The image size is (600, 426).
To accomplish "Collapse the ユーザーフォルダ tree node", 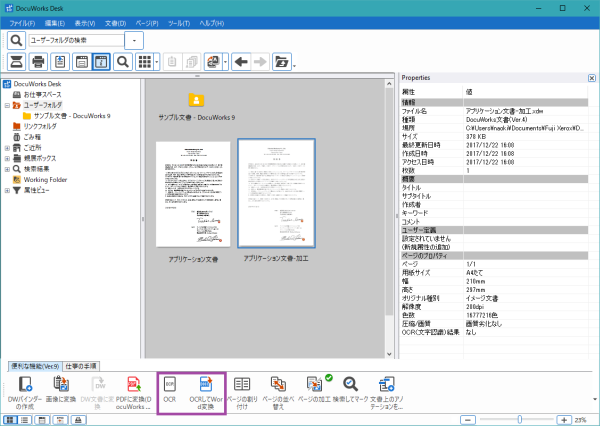I will coord(8,104).
